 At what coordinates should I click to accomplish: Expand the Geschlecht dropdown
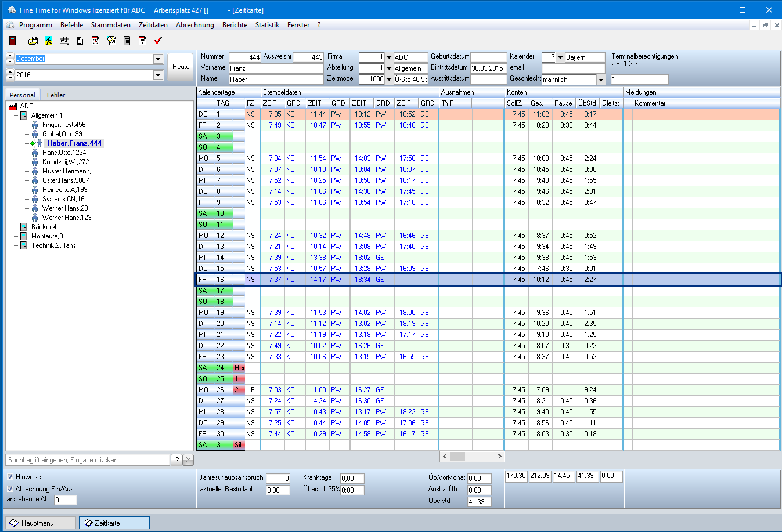click(x=601, y=79)
